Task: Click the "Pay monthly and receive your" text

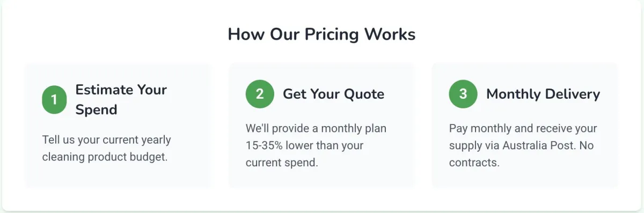Action: 523,129
